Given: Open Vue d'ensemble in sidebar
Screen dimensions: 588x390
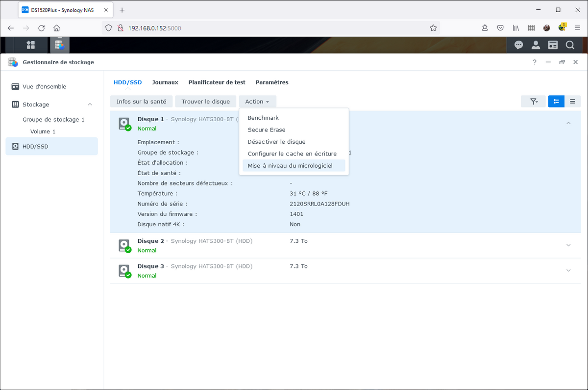Looking at the screenshot, I should coord(51,86).
